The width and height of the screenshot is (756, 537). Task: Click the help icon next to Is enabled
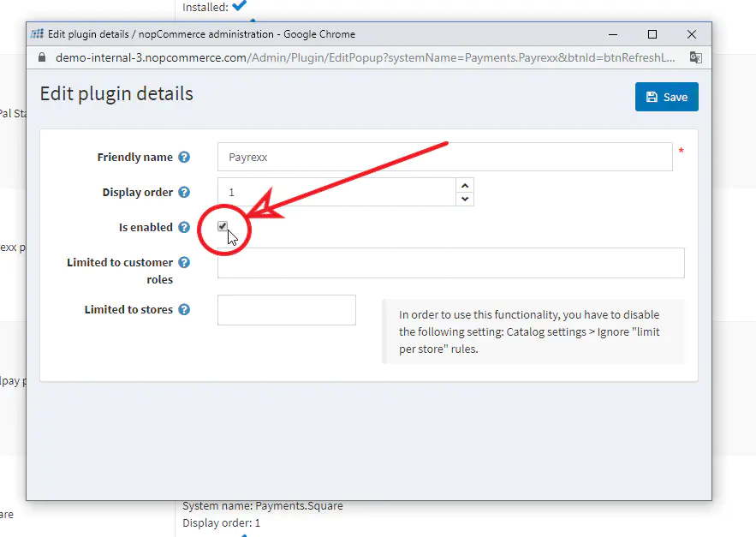[184, 228]
